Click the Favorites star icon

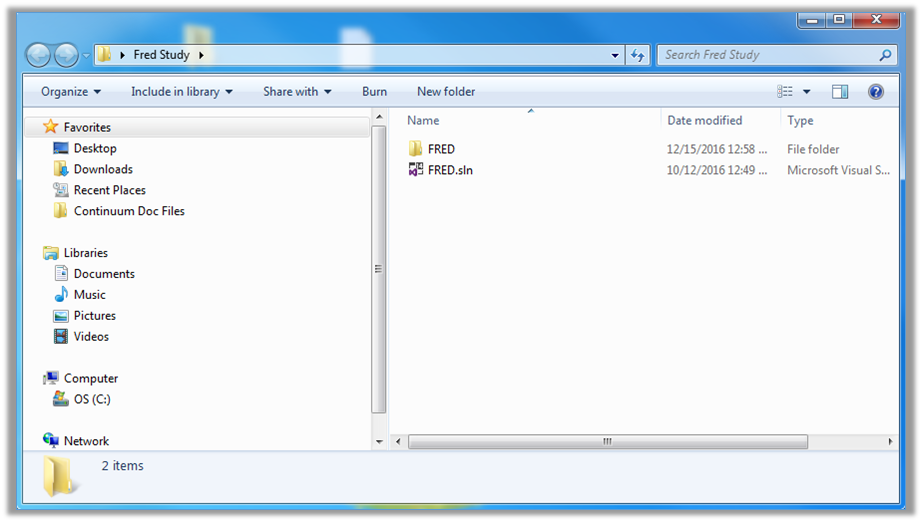[51, 126]
